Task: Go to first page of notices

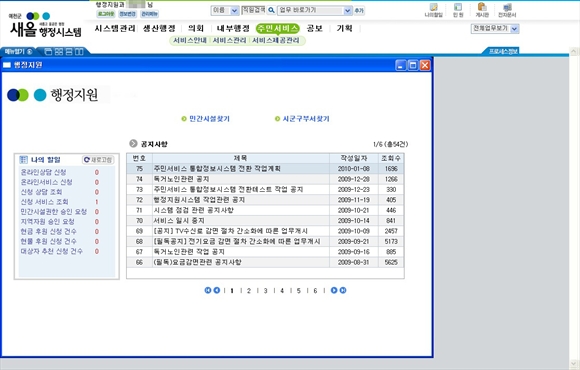Action: pos(208,290)
